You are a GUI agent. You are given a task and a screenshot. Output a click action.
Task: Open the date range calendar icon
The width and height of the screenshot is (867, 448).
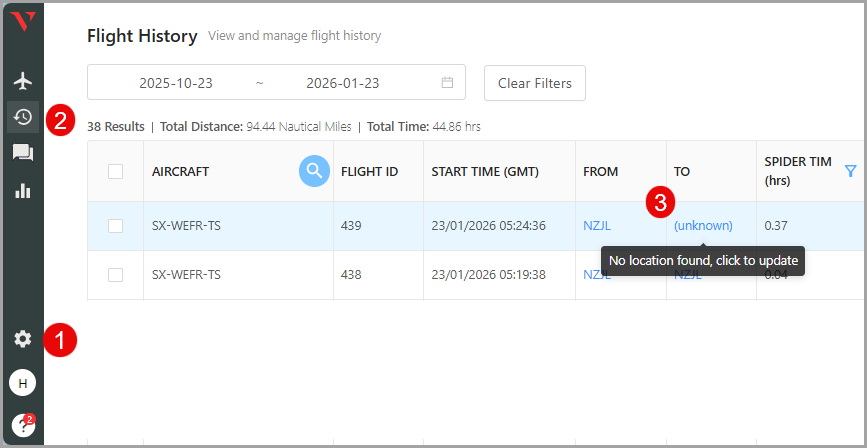(447, 83)
